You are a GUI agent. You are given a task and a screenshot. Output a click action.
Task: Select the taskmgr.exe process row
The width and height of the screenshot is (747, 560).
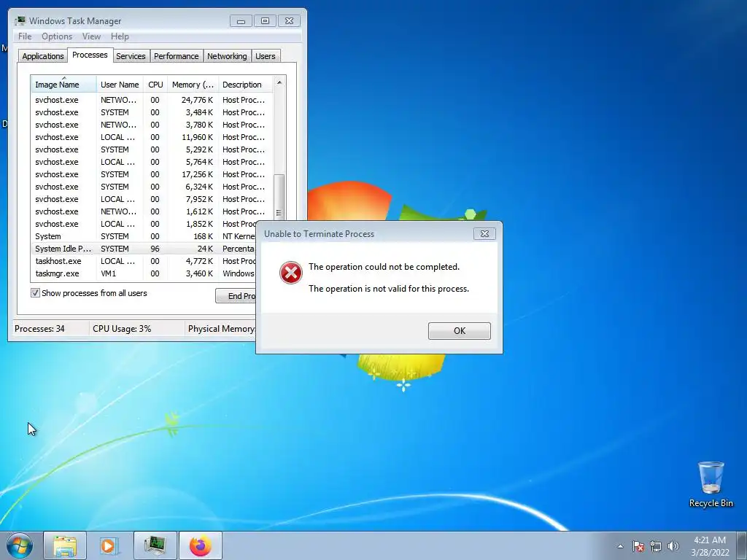(x=144, y=273)
